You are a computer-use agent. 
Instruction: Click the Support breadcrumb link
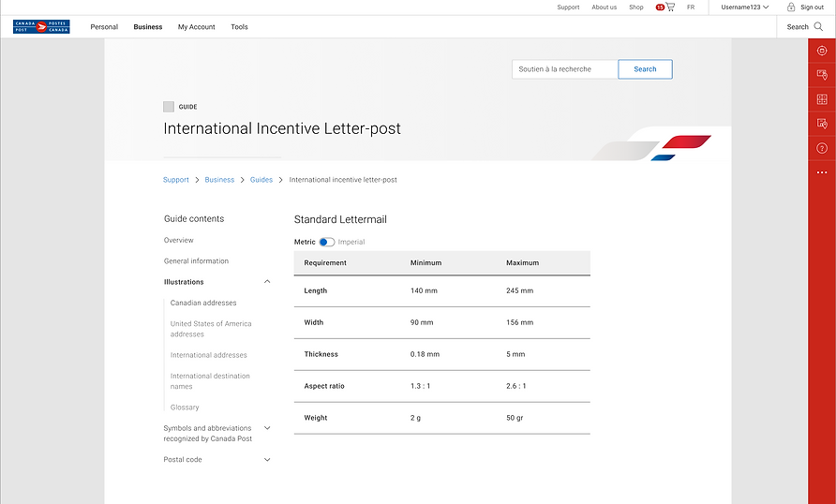[x=176, y=180]
